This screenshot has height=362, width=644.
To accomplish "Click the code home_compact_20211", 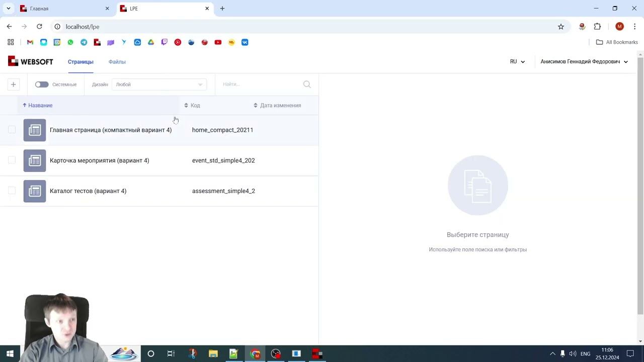I will point(222,130).
